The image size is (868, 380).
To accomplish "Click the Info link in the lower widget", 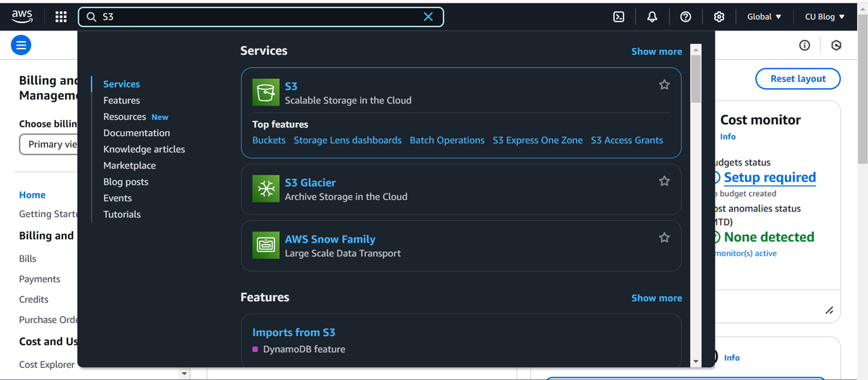I will (x=732, y=358).
